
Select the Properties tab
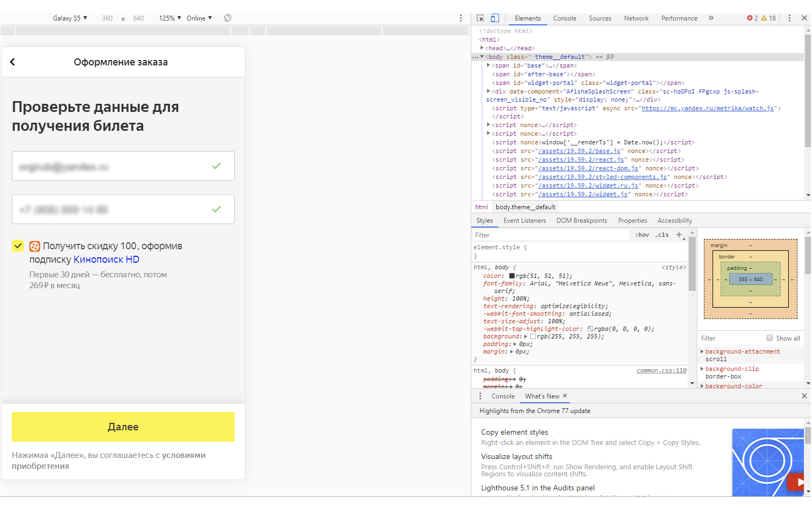[633, 221]
